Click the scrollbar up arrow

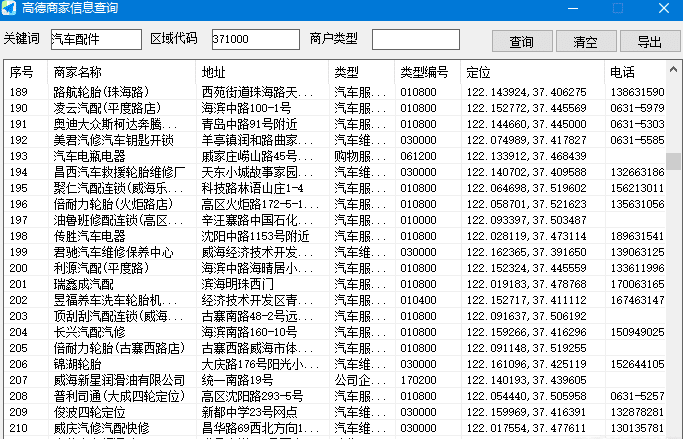pos(673,69)
